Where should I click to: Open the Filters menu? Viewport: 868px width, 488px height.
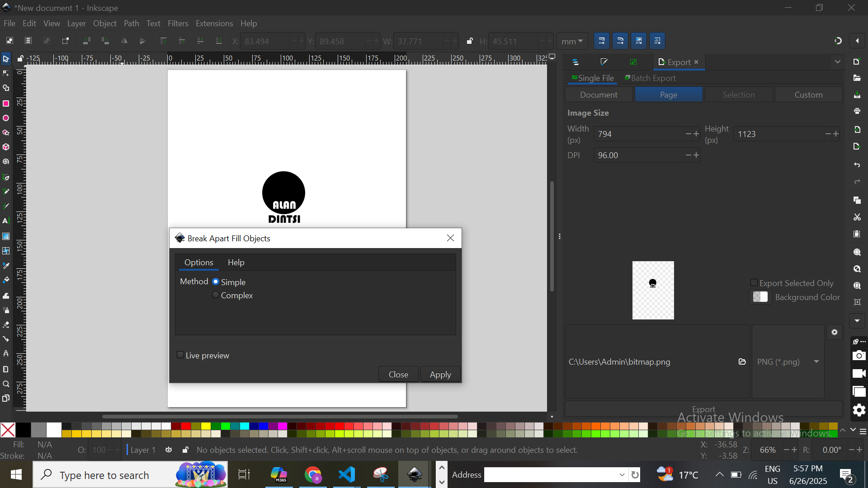point(178,23)
